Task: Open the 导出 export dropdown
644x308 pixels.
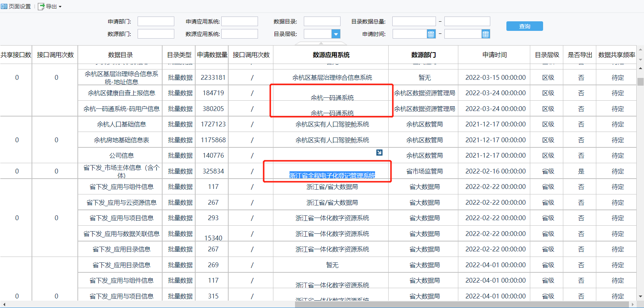Action: point(50,6)
